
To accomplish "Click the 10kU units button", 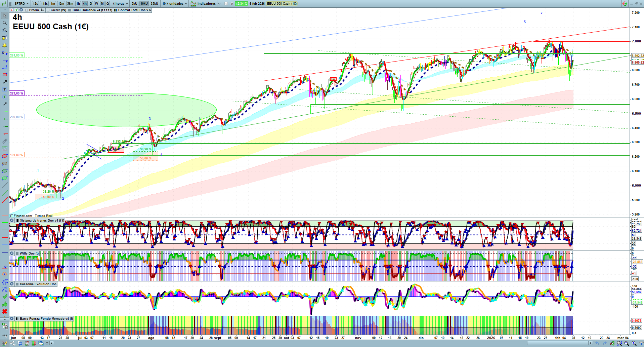I will tap(144, 4).
